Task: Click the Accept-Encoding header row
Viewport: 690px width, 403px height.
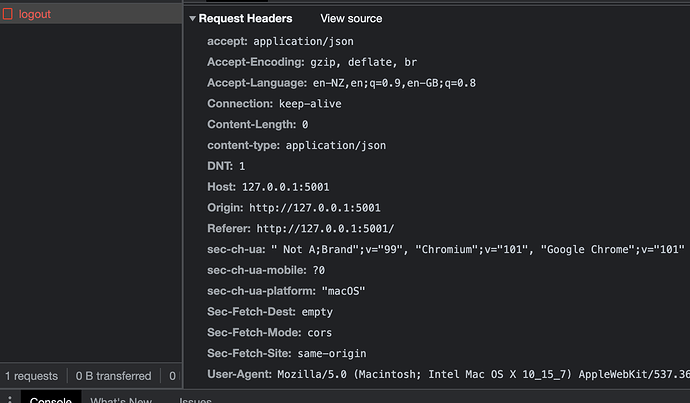Action: [x=312, y=61]
